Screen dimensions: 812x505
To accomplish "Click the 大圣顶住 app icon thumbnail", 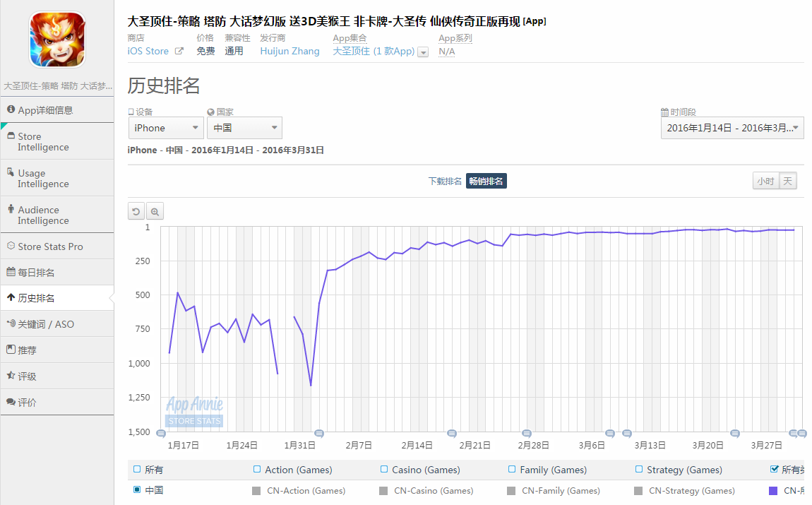I will 57,40.
